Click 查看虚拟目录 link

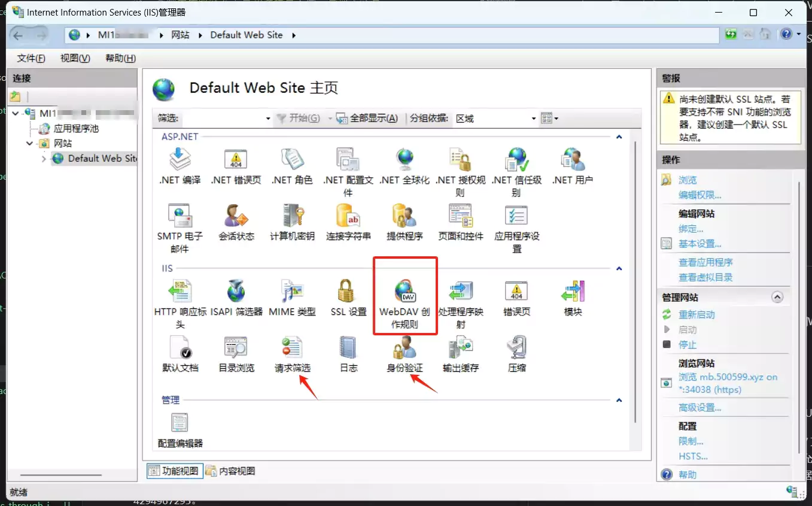(x=705, y=277)
